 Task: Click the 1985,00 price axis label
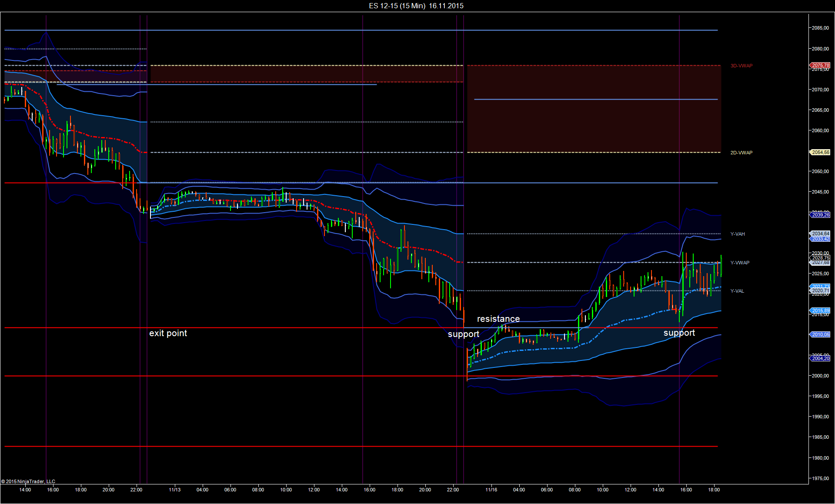point(820,437)
